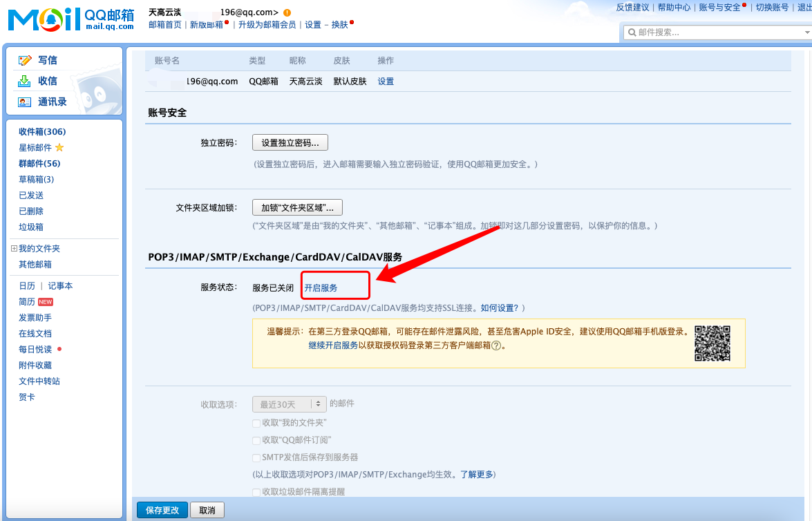Image resolution: width=812 pixels, height=521 pixels.
Task: Open 账号与安全 in top bar
Action: pos(720,7)
